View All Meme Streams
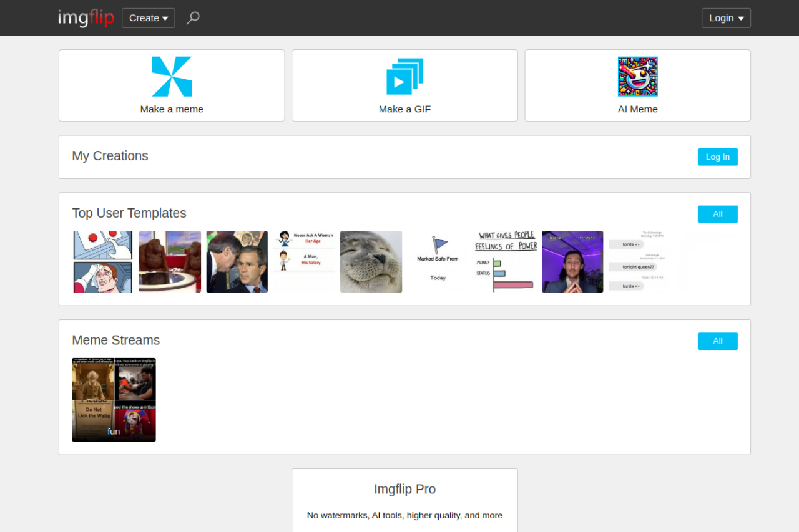 click(x=717, y=341)
